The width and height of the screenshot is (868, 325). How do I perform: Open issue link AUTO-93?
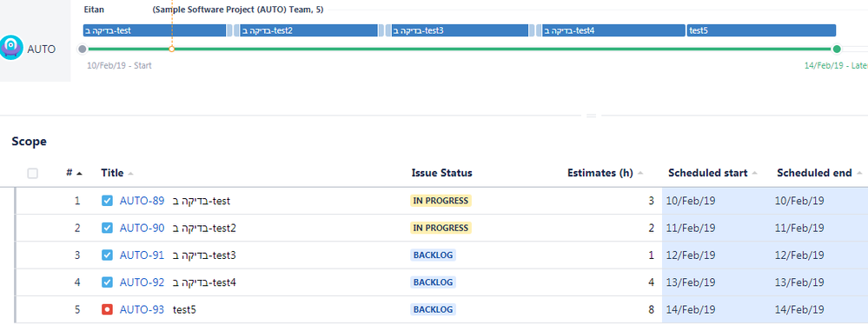(142, 309)
